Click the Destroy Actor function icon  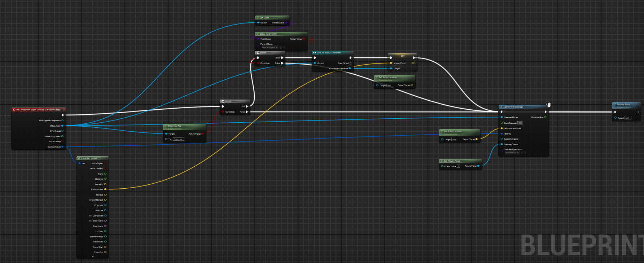point(615,104)
